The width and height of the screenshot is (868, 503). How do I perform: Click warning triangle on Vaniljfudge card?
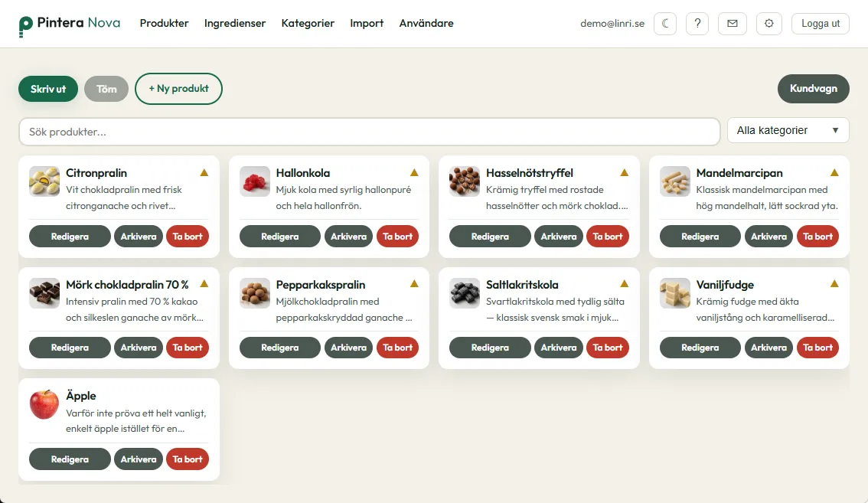pyautogui.click(x=834, y=283)
